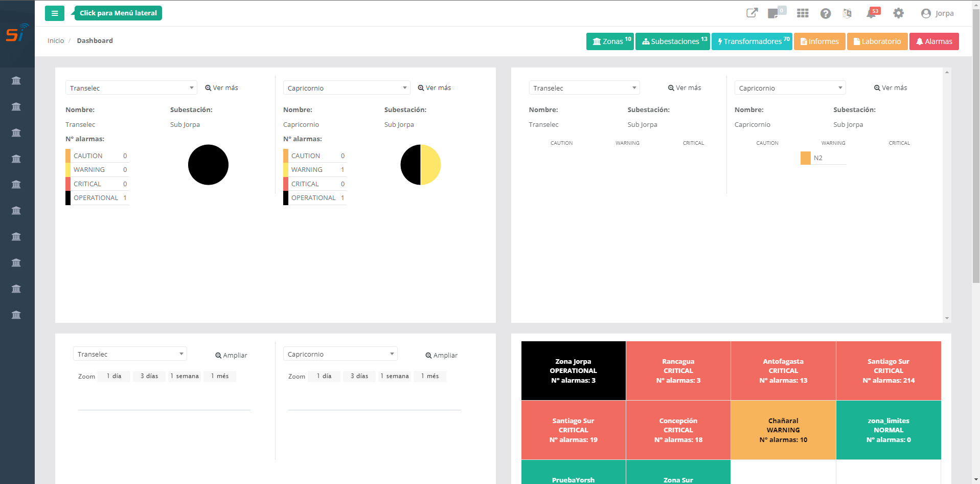
Task: Click Ver más beside Capricornio N2 panel
Action: (x=891, y=88)
